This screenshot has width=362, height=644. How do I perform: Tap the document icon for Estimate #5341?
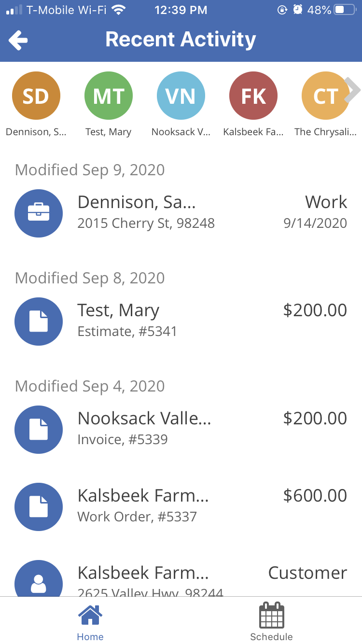coord(39,321)
